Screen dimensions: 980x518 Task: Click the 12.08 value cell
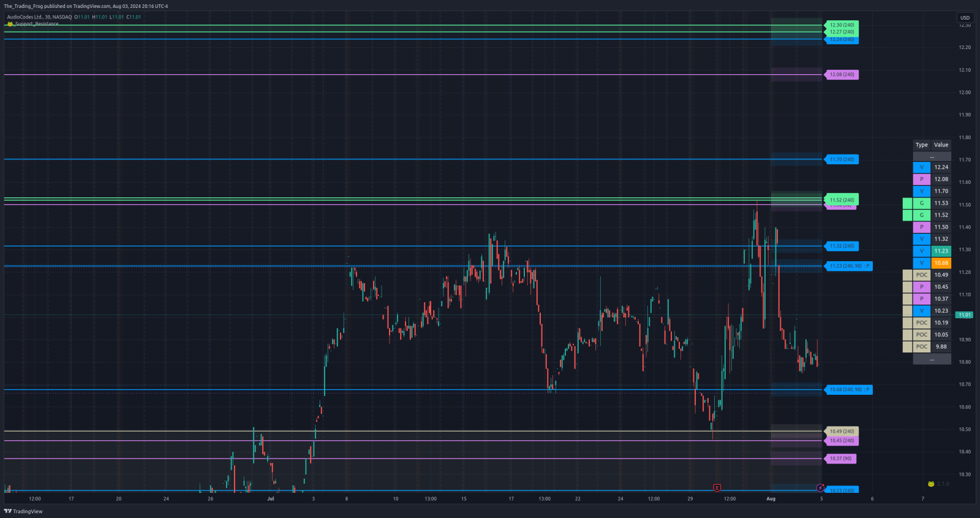[941, 180]
